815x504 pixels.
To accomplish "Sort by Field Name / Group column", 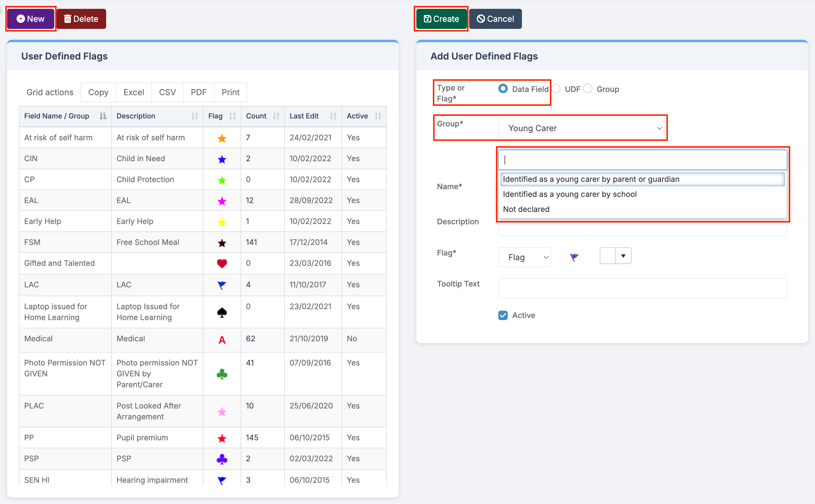I will pyautogui.click(x=65, y=116).
